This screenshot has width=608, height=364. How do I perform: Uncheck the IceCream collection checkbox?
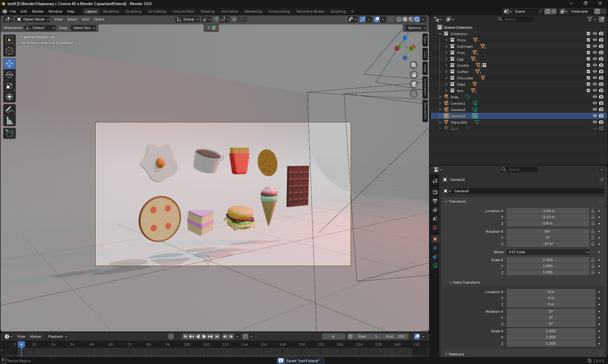point(588,46)
